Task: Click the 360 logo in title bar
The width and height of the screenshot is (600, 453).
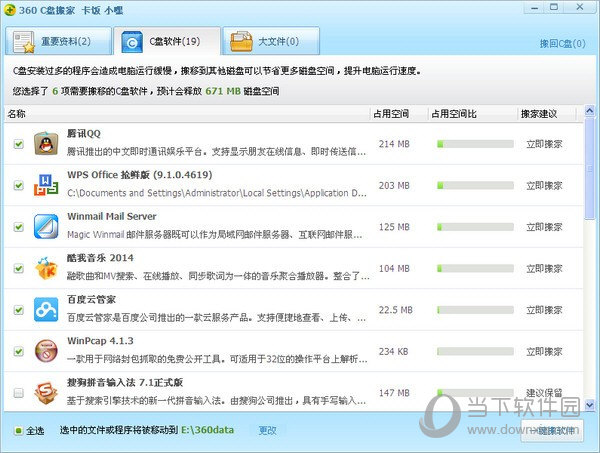Action: point(12,10)
